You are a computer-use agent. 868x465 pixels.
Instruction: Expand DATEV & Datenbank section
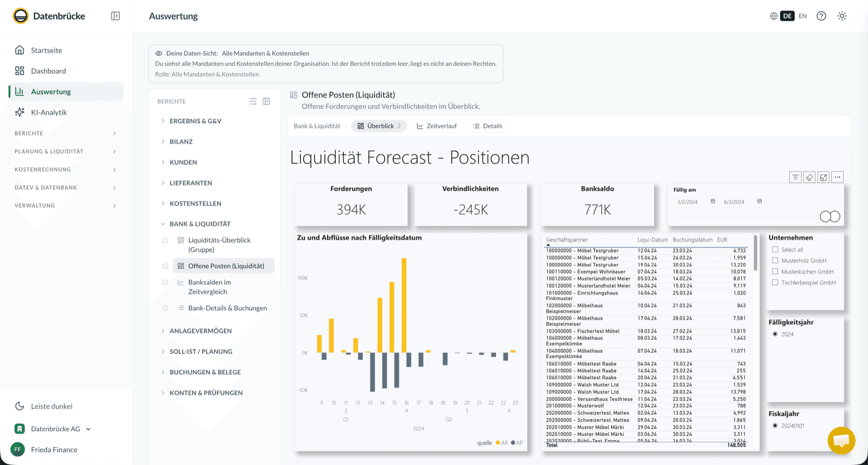point(66,188)
